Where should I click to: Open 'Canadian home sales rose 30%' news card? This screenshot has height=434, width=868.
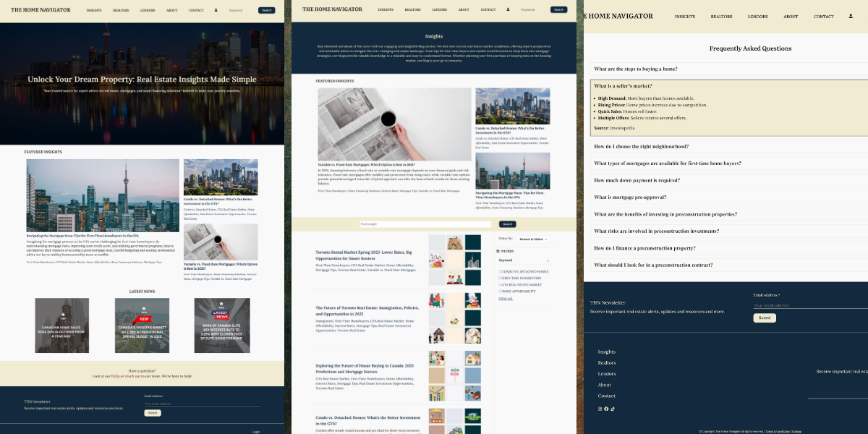62,325
